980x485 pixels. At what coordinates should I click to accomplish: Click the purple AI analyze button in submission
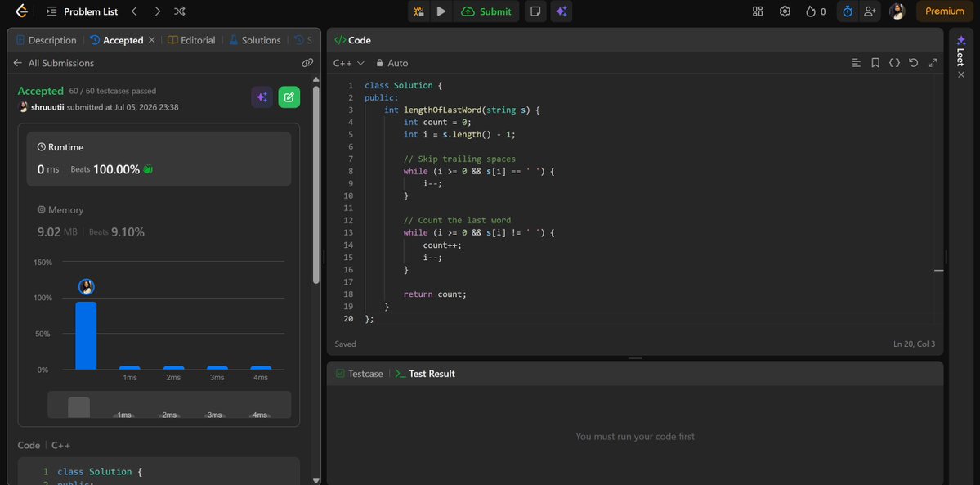click(262, 97)
